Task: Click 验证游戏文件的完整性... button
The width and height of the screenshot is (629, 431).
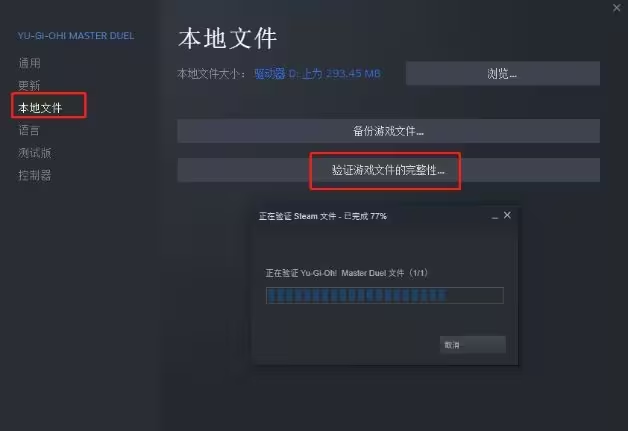Action: [x=388, y=170]
